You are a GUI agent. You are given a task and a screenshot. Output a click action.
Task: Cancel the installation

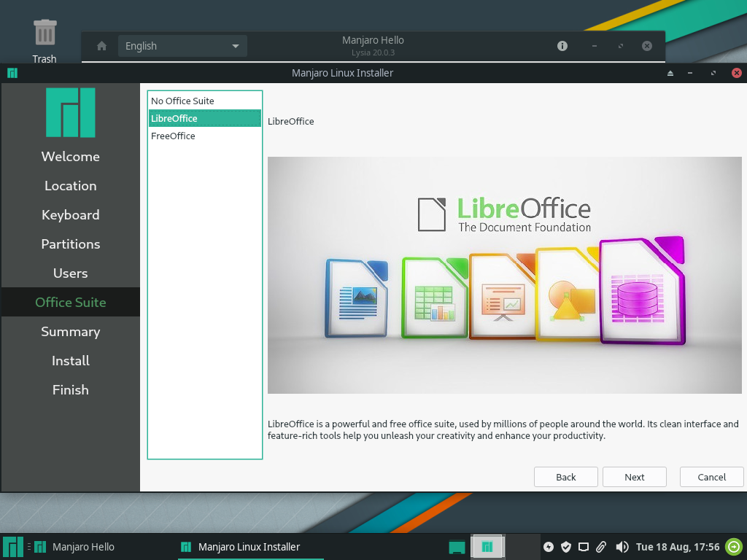(711, 477)
